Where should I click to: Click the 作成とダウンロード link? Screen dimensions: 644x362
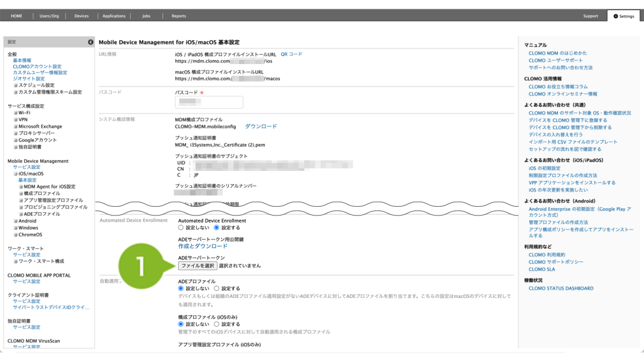click(x=203, y=246)
